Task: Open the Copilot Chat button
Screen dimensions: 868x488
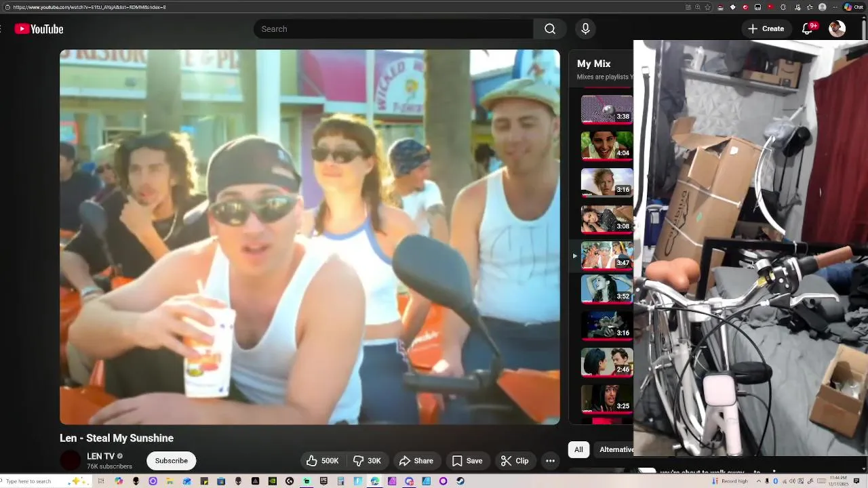Action: (854, 7)
